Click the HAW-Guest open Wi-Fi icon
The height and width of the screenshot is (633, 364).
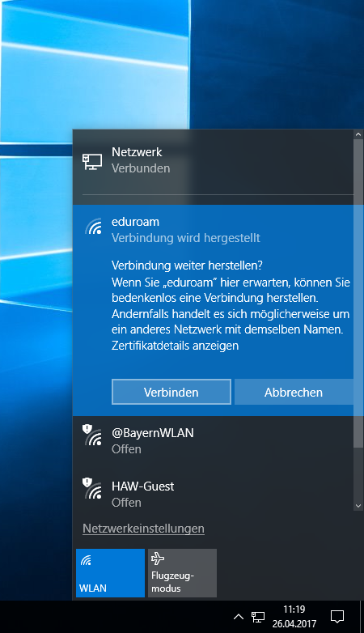[x=93, y=488]
